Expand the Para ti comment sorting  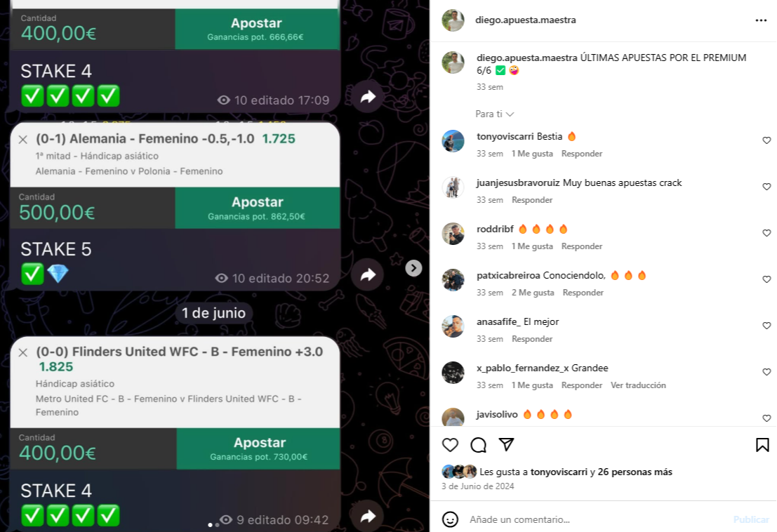(x=495, y=114)
